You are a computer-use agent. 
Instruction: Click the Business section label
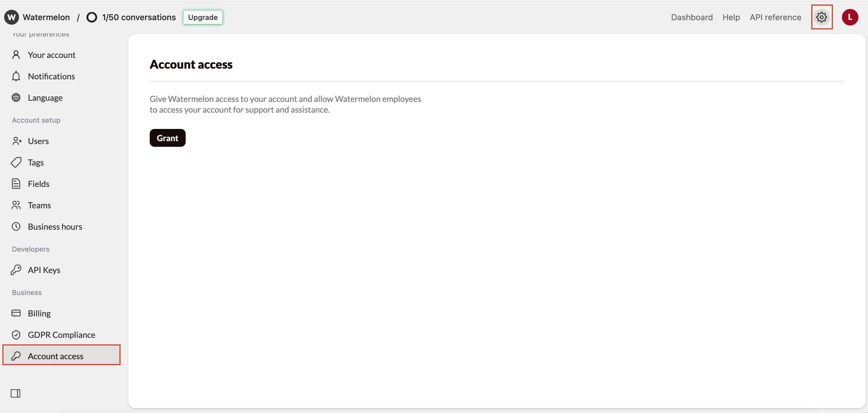27,292
